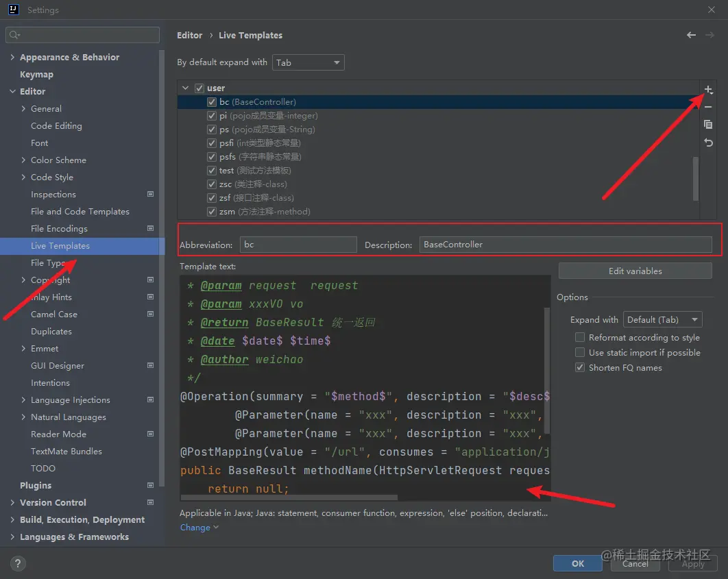This screenshot has height=579, width=728.
Task: Click the project-level icon beside Camel Case
Action: 150,314
